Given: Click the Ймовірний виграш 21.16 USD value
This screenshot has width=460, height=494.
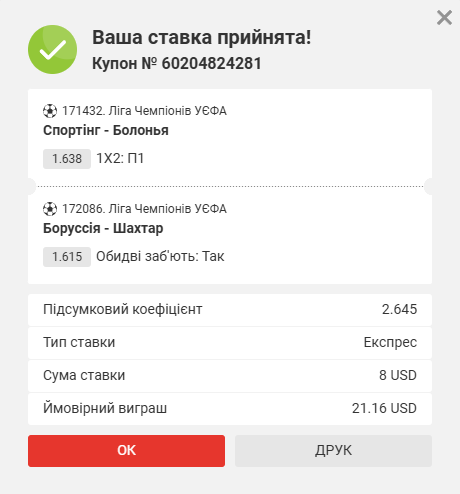Looking at the screenshot, I should tap(384, 408).
